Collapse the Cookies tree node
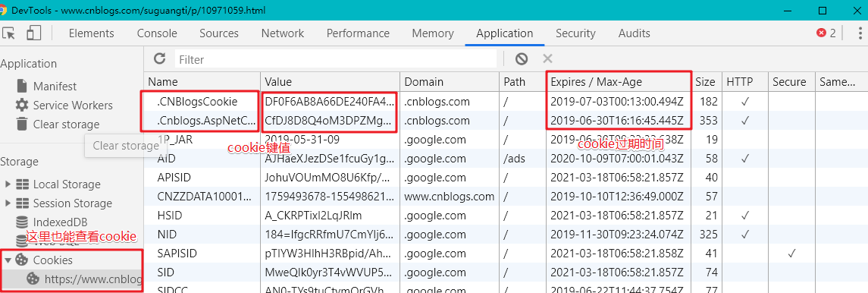The width and height of the screenshot is (868, 293). coord(7,259)
